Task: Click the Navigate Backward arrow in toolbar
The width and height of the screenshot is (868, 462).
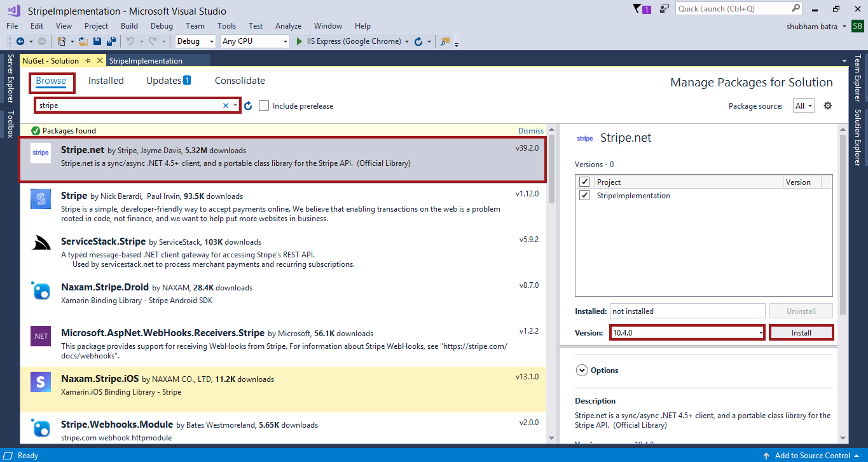Action: point(20,41)
